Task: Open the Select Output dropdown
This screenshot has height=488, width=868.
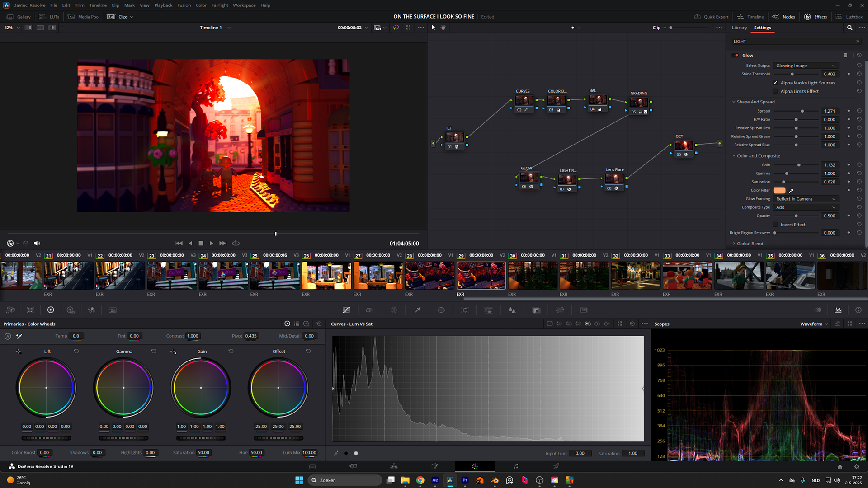Action: point(805,66)
